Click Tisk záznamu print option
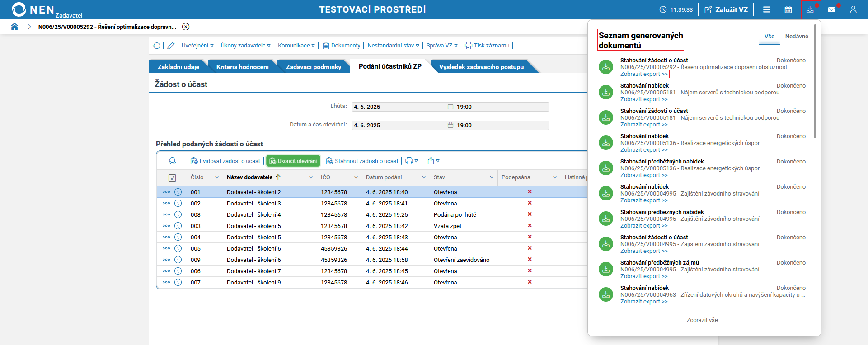868x345 pixels. click(x=487, y=46)
